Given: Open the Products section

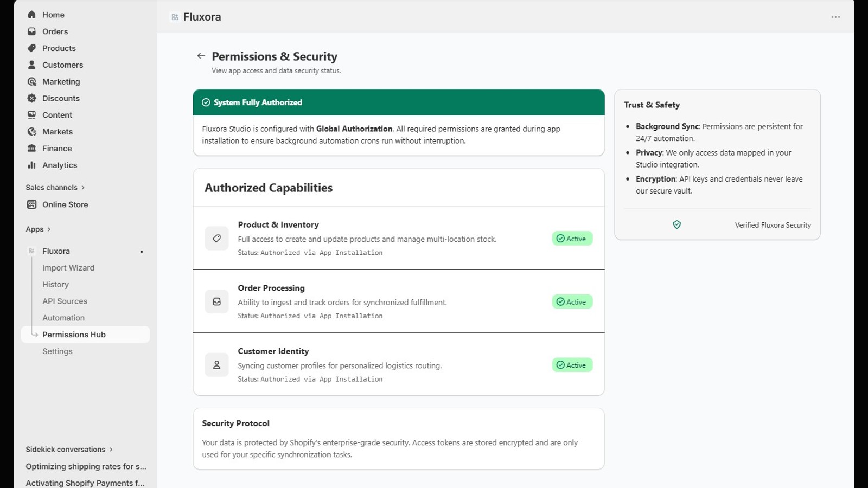Looking at the screenshot, I should pos(59,48).
